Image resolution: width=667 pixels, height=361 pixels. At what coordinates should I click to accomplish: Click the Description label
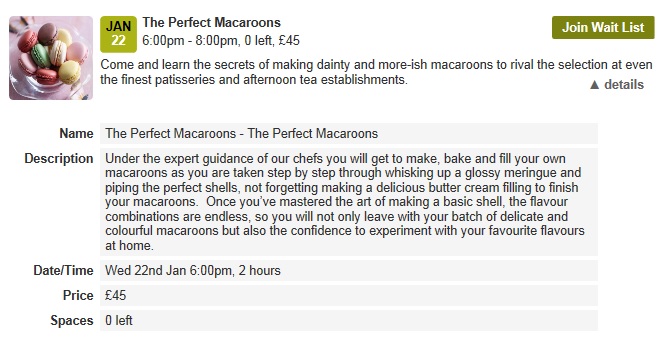point(59,159)
